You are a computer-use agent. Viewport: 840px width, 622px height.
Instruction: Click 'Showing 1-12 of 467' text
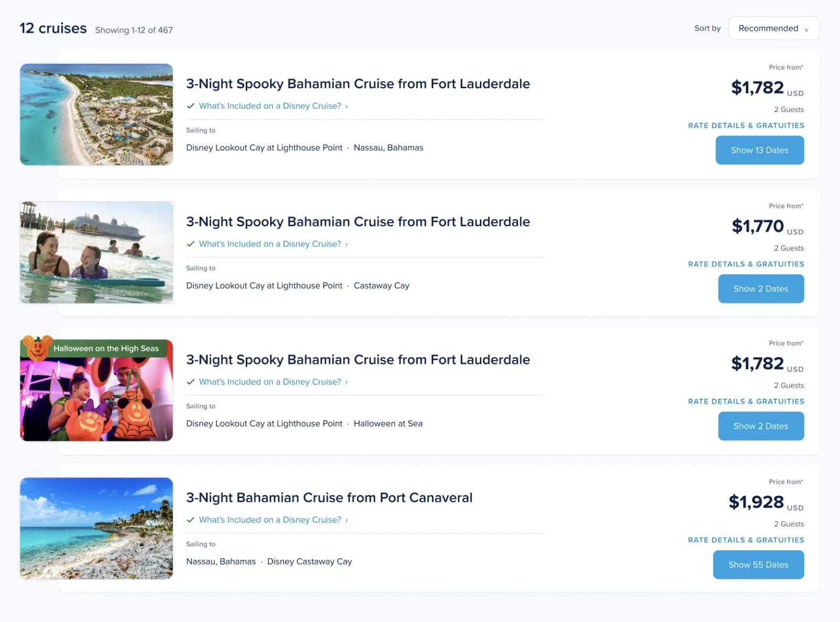pyautogui.click(x=134, y=30)
